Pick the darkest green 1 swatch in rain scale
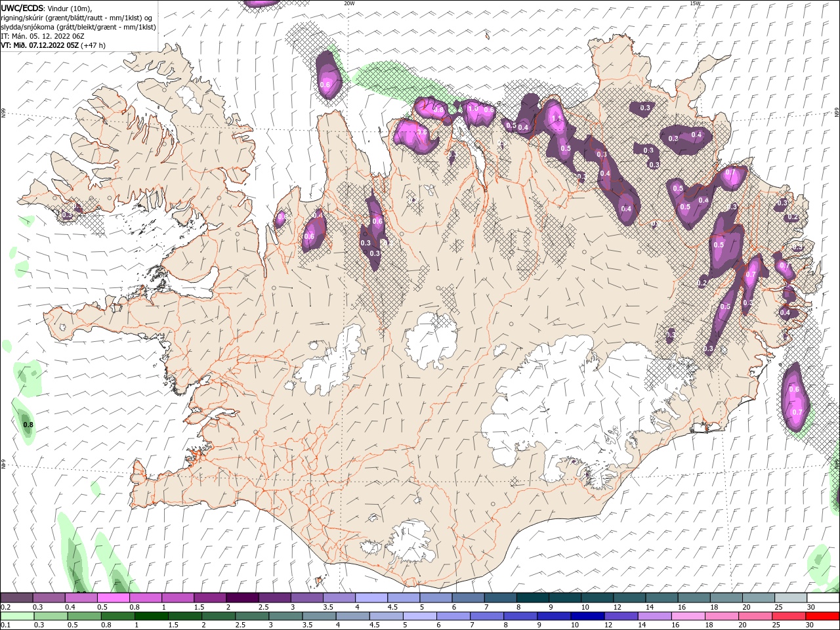This screenshot has height=630, width=840. point(152,616)
